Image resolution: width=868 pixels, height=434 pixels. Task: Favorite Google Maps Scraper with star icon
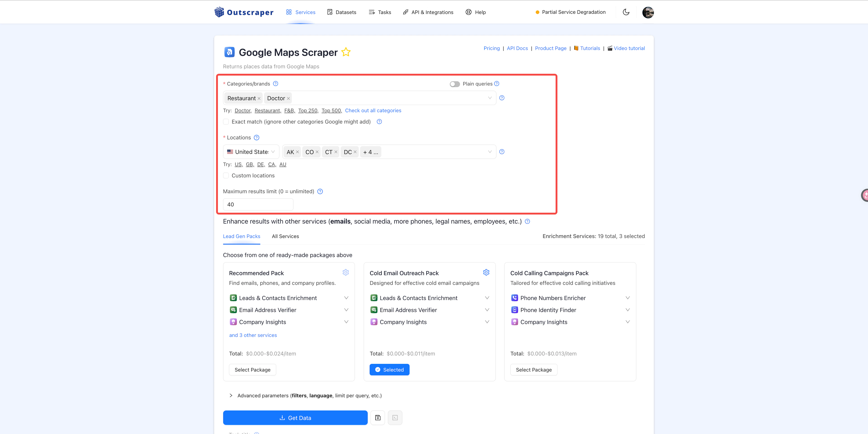coord(346,52)
